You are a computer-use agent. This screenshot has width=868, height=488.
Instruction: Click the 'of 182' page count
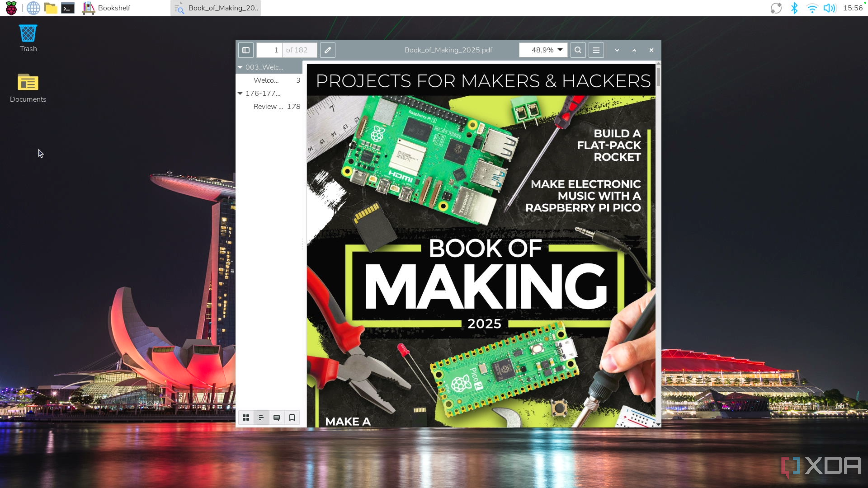tap(297, 50)
